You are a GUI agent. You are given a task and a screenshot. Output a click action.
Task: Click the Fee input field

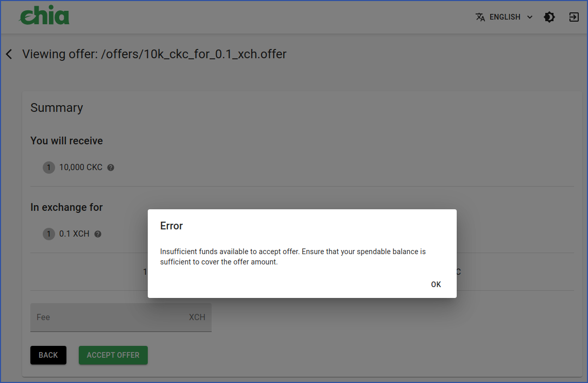coord(121,318)
